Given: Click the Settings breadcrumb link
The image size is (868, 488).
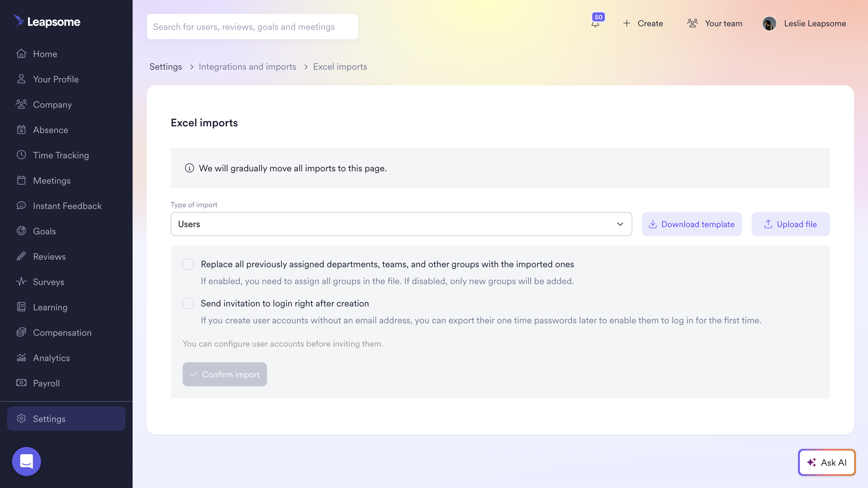Looking at the screenshot, I should 165,66.
